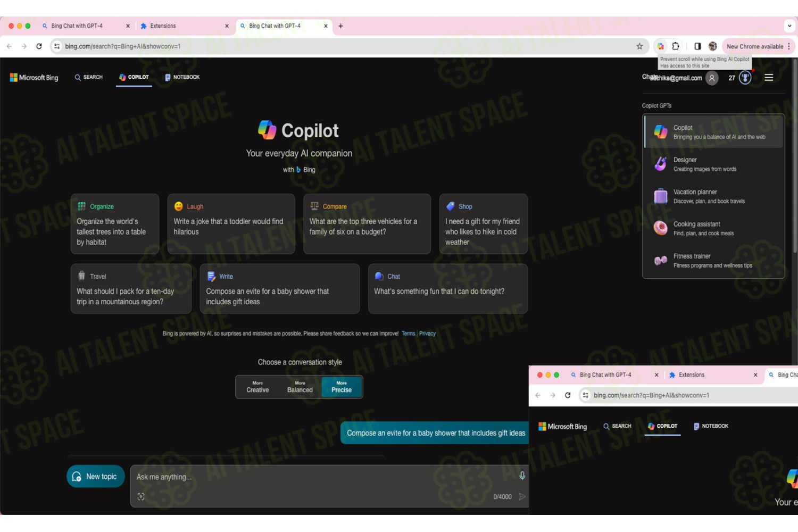Screen dimensions: 798x532
Task: Switch to first Bing Chat with GPT-4 tab
Action: click(x=85, y=26)
